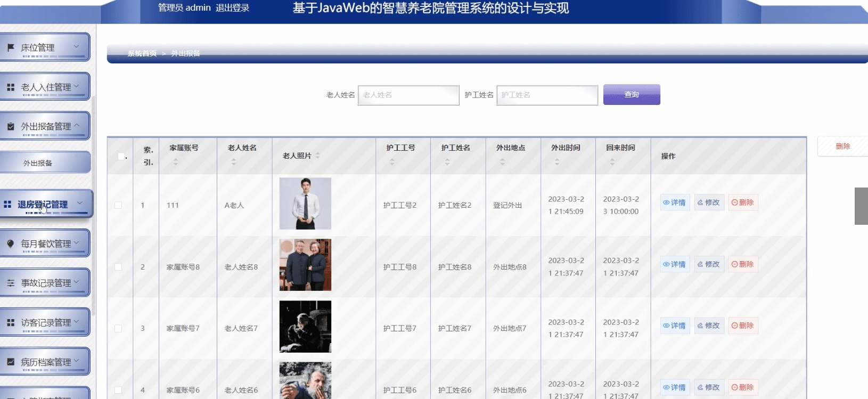This screenshot has height=399, width=868.
Task: View 详情 for A老人 row
Action: [675, 202]
